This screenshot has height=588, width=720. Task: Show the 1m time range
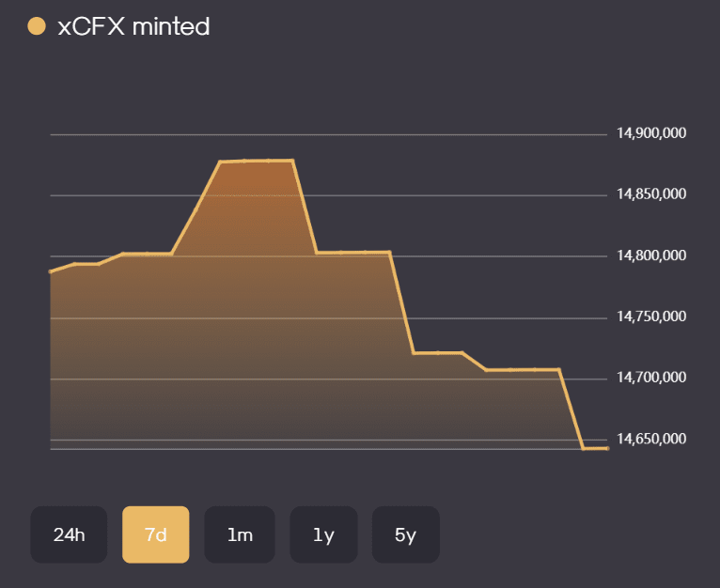[240, 534]
